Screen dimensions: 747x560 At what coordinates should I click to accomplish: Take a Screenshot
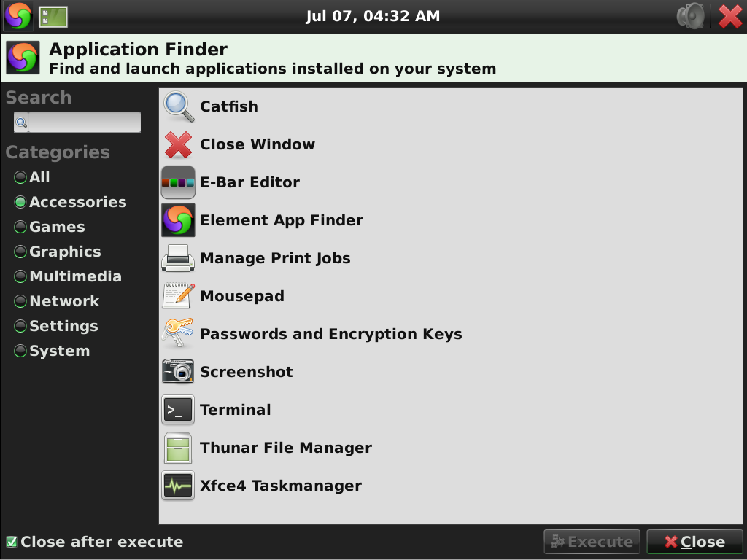(246, 372)
